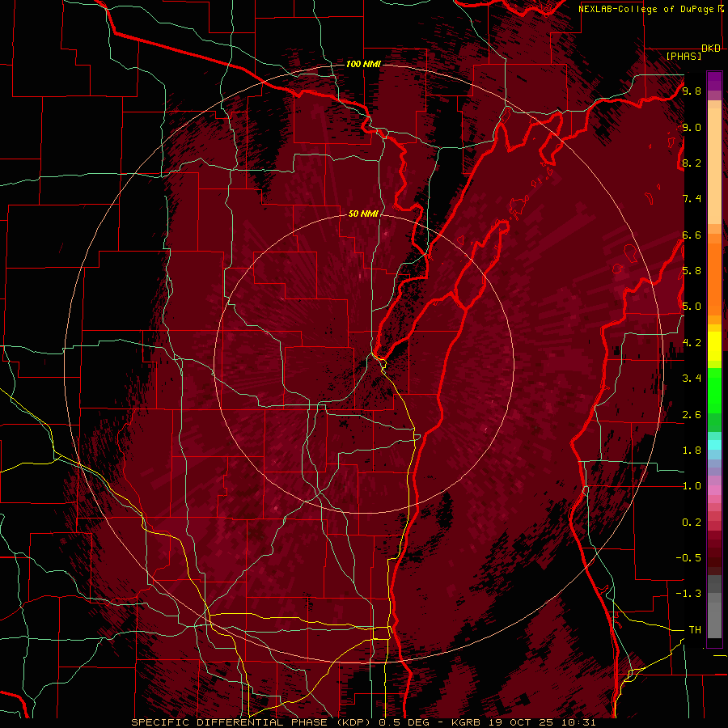Click the TH threshold label
Image resolution: width=728 pixels, height=728 pixels.
[x=695, y=630]
